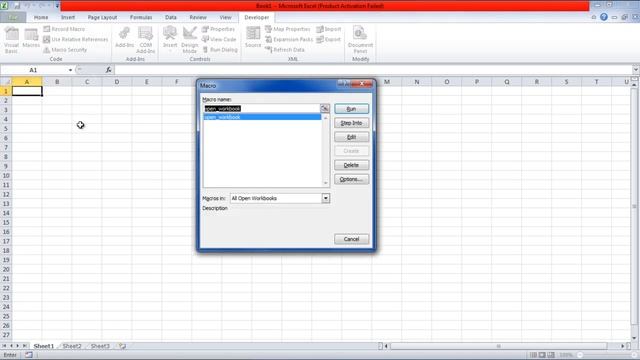
Task: Click the zoom slider in status bar
Action: click(608, 355)
